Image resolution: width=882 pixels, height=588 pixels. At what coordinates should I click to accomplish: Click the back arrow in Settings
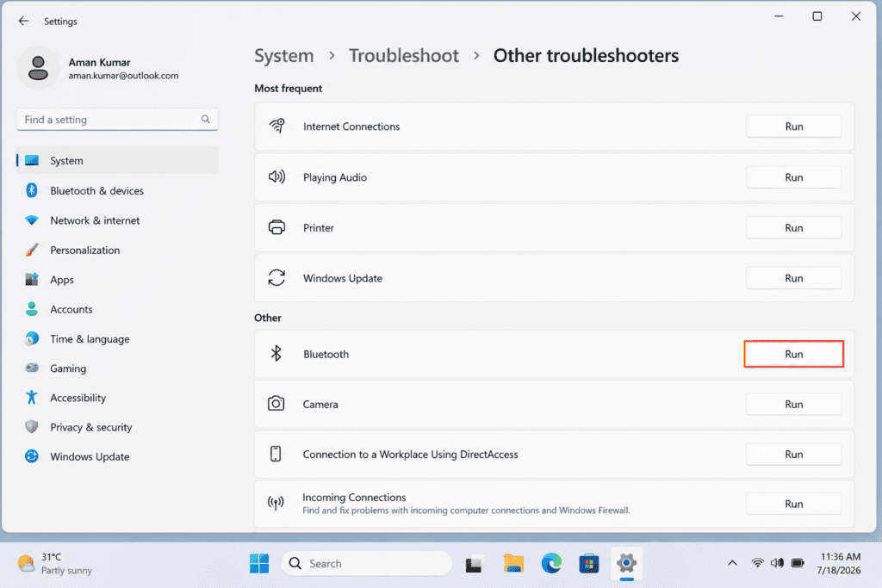pos(23,21)
